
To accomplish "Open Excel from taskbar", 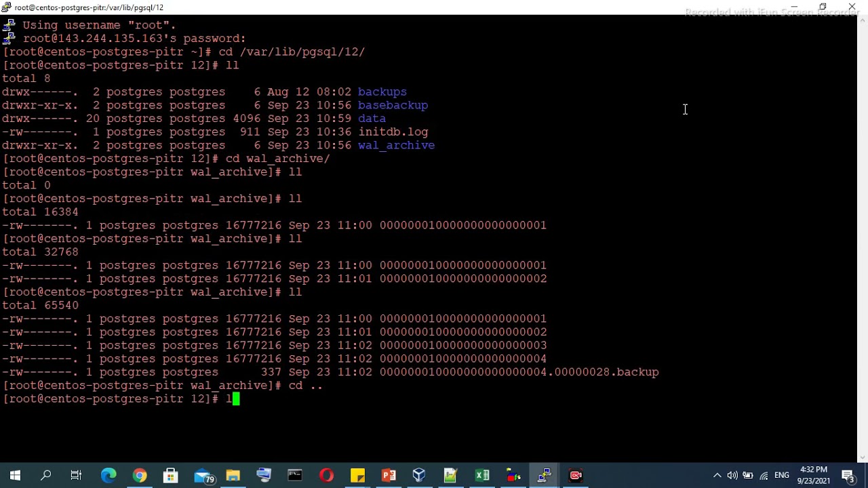I will pos(482,475).
